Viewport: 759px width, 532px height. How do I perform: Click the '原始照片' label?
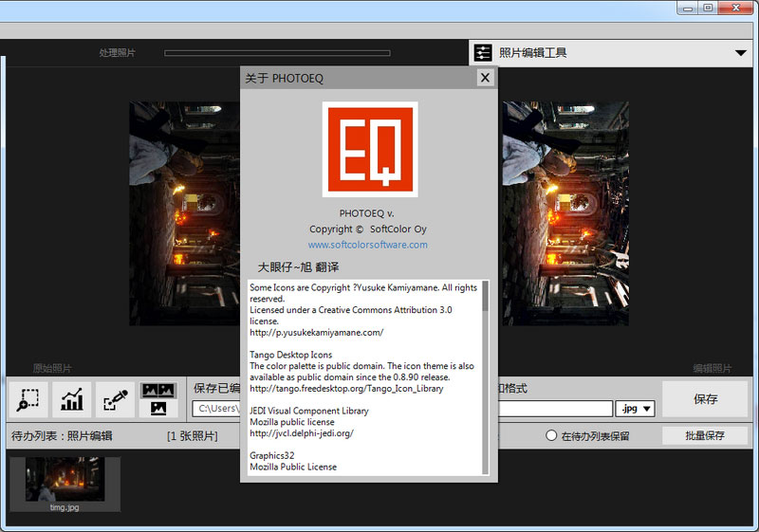point(52,369)
